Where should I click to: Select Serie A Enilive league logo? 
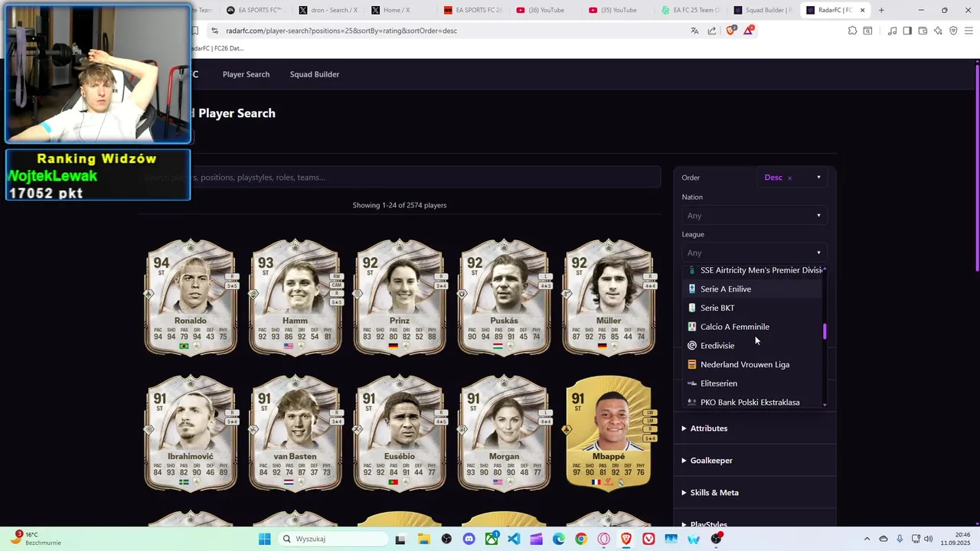[692, 289]
